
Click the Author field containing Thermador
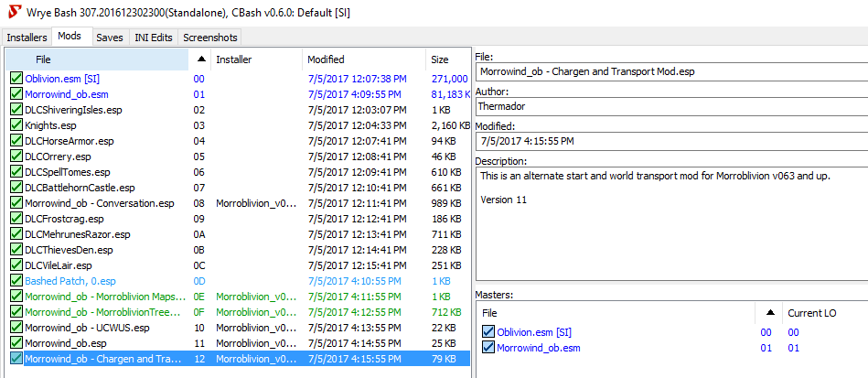(x=671, y=106)
